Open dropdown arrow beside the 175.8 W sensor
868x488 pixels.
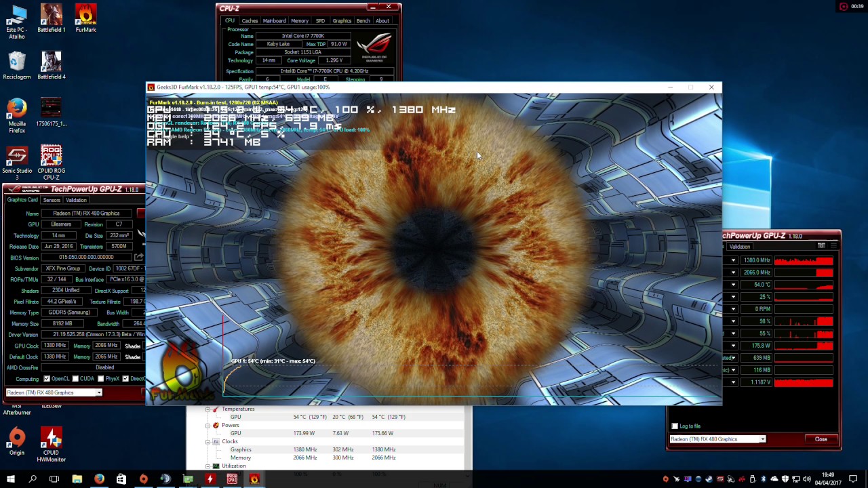pos(733,346)
